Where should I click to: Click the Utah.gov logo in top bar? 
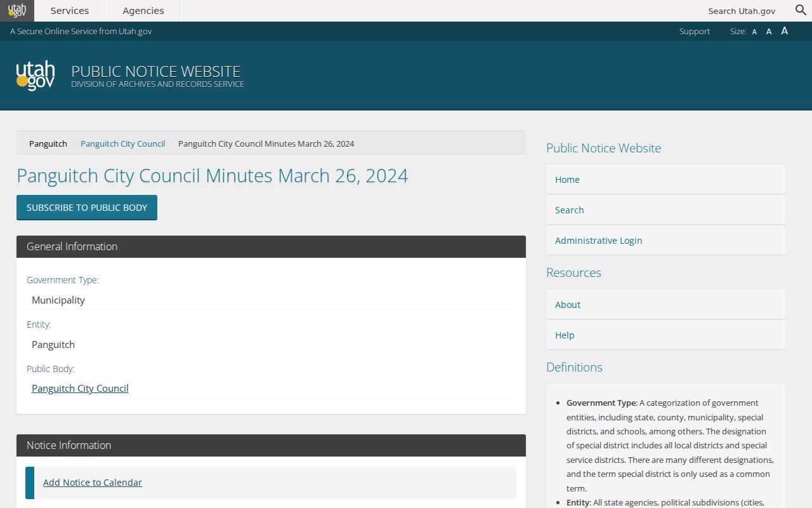point(17,11)
